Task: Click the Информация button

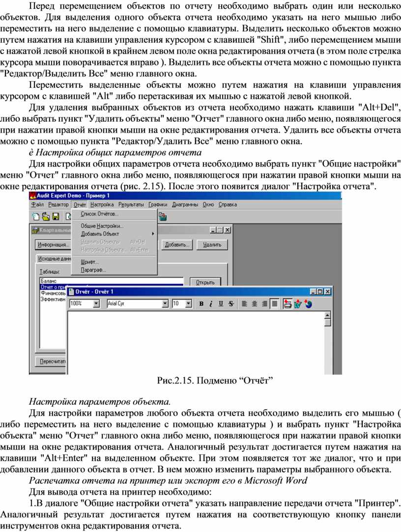Action: 53,245
